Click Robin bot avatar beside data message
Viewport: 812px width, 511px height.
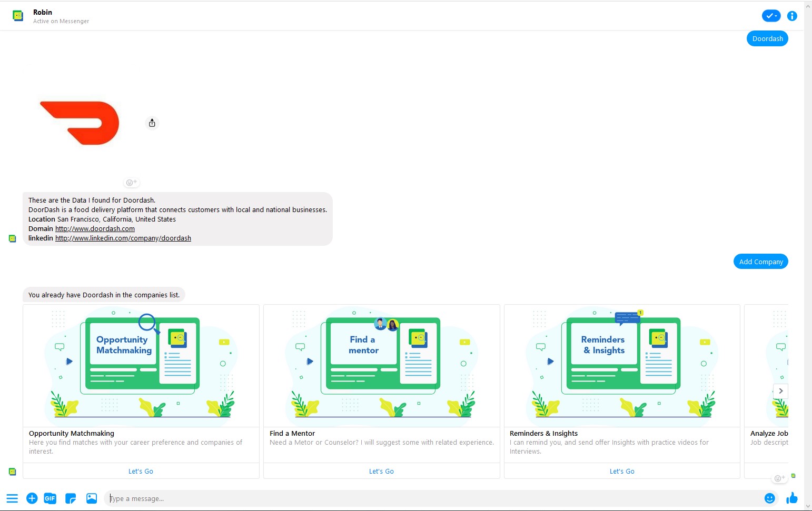[13, 239]
